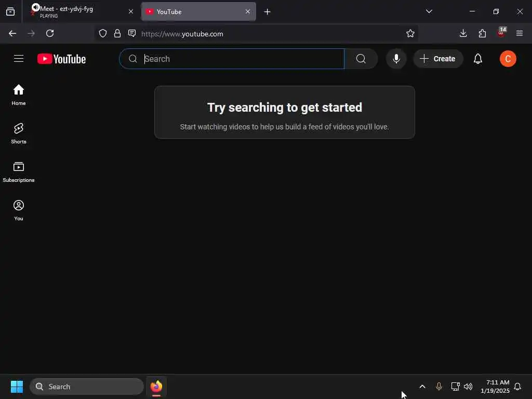Click the YouTube logo
The width and height of the screenshot is (532, 399).
point(61,59)
